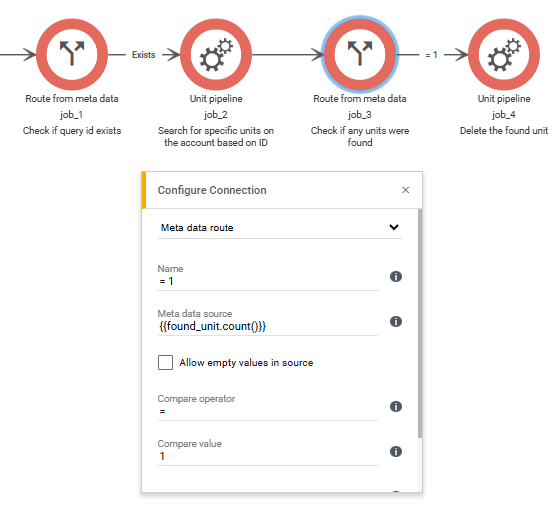Open the Meta data route dropdown

pos(280,228)
